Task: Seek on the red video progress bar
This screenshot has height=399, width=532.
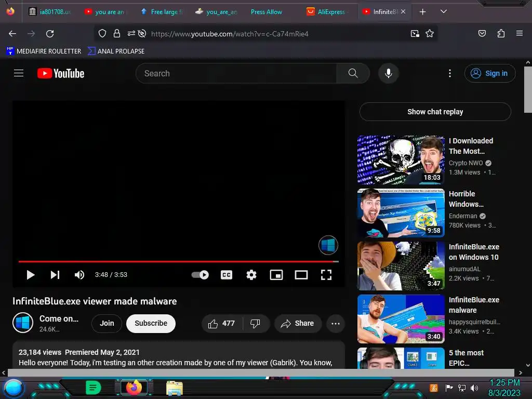Action: (x=179, y=262)
